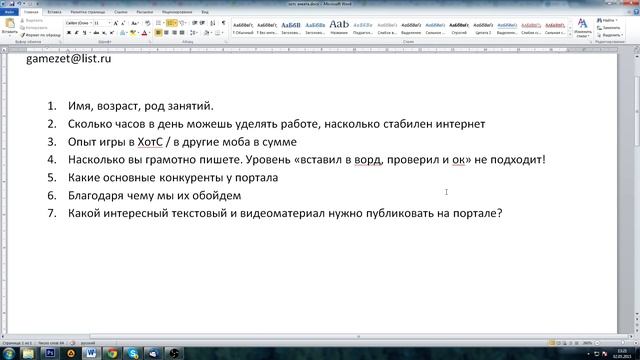Increase font size with Grow Font icon
The height and width of the screenshot is (360, 640).
pos(116,23)
